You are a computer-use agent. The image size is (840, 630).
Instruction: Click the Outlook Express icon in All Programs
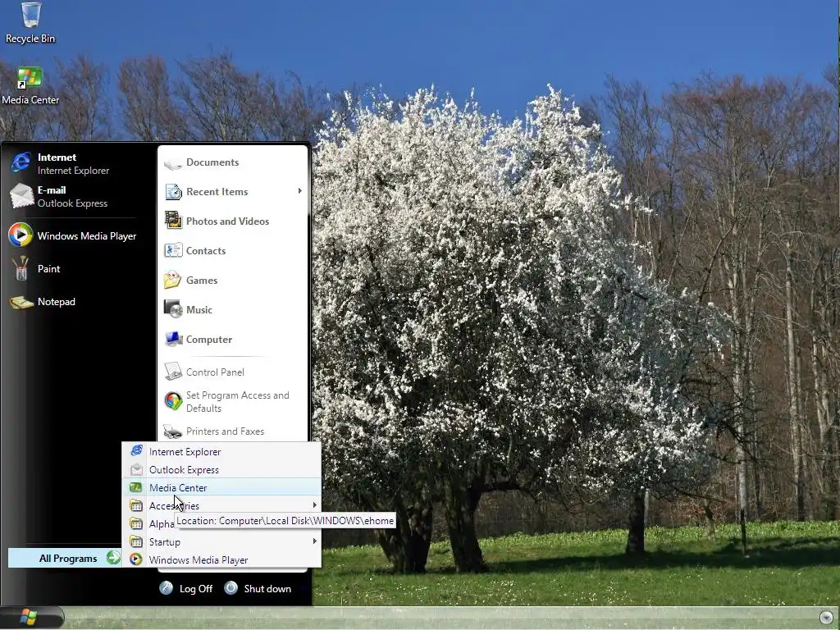tap(137, 470)
